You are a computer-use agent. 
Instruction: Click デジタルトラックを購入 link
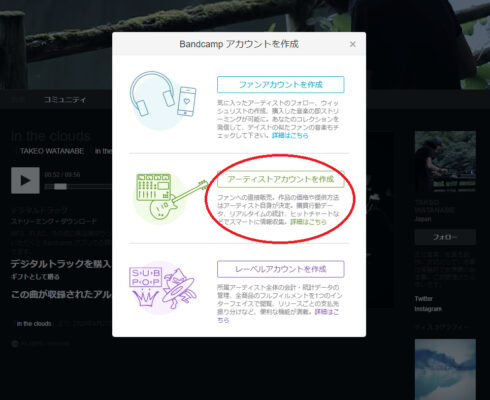click(x=61, y=264)
